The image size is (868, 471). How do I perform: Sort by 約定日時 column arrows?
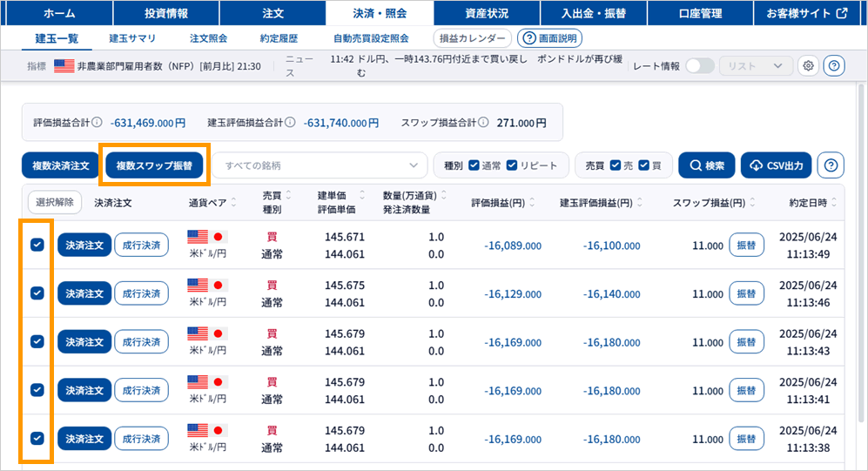click(x=834, y=203)
